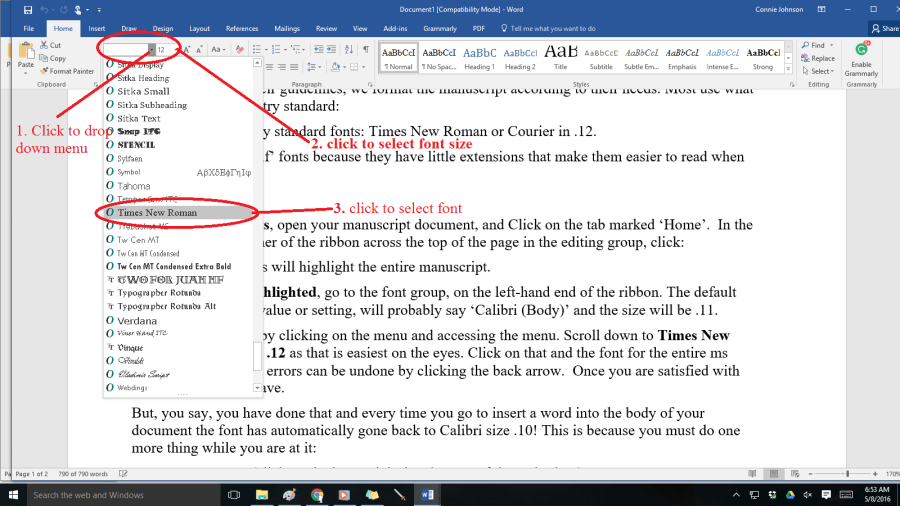
Task: Toggle the Show/Hide paragraph marks icon
Action: pos(366,49)
